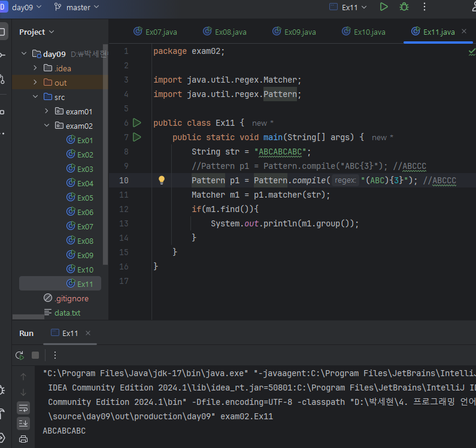The width and height of the screenshot is (476, 448).
Task: Toggle soft-wrap in Run console
Action: pyautogui.click(x=23, y=408)
